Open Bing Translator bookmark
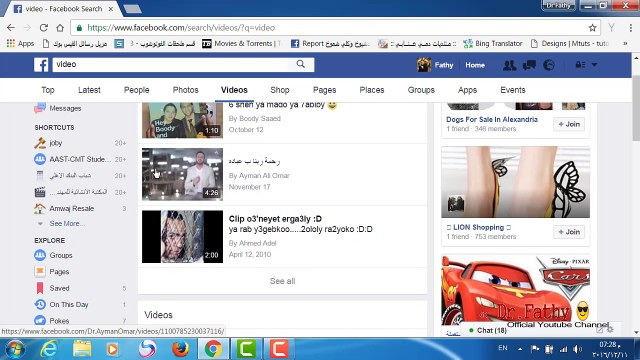The image size is (640, 360). (x=493, y=43)
